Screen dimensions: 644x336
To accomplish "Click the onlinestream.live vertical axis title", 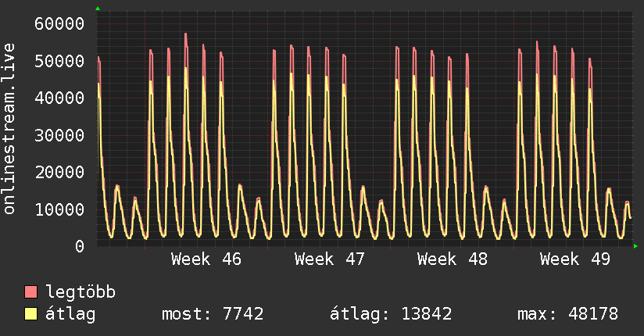I will [9, 129].
